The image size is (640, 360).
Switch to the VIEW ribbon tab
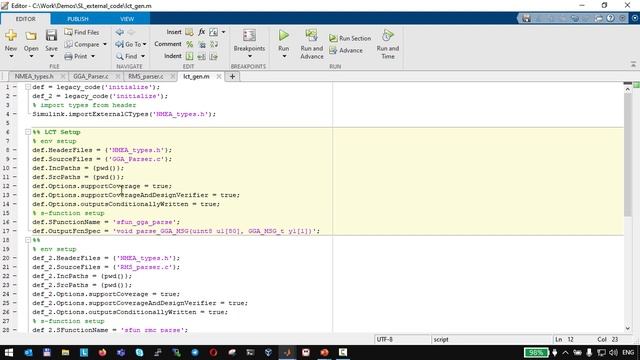point(127,19)
